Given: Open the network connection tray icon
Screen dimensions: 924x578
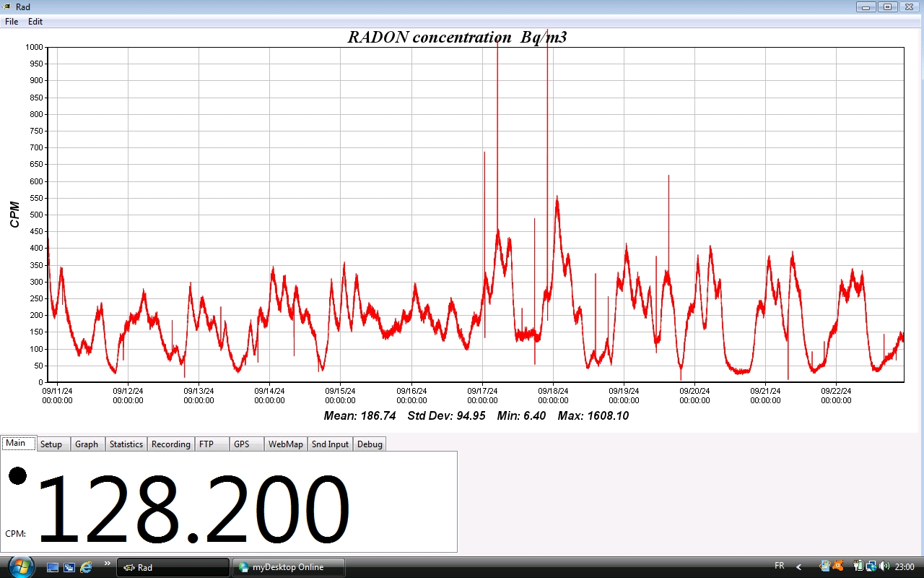Looking at the screenshot, I should coord(871,566).
